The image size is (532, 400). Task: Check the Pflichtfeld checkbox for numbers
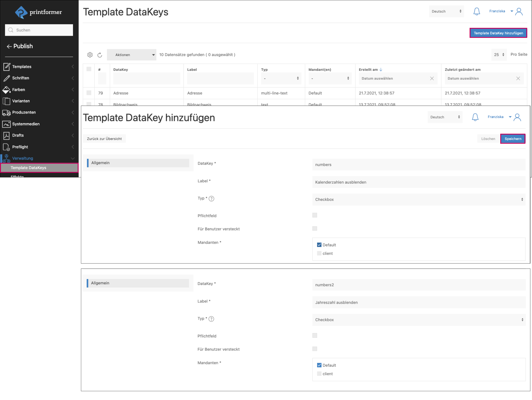pos(315,215)
